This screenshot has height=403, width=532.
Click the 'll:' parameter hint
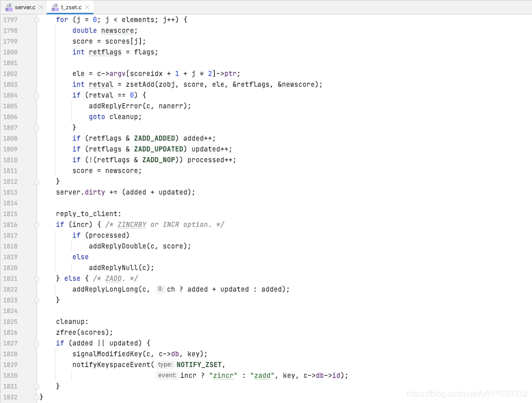click(x=160, y=290)
